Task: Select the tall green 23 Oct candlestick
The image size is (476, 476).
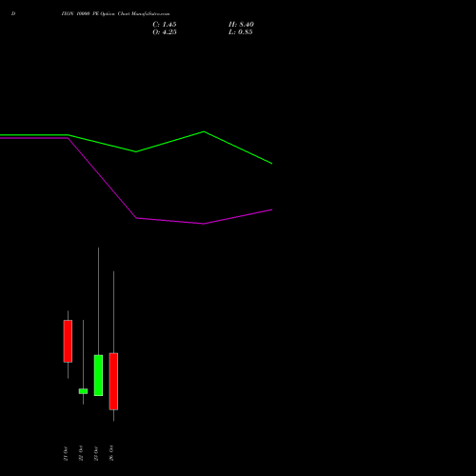Action: pyautogui.click(x=98, y=375)
